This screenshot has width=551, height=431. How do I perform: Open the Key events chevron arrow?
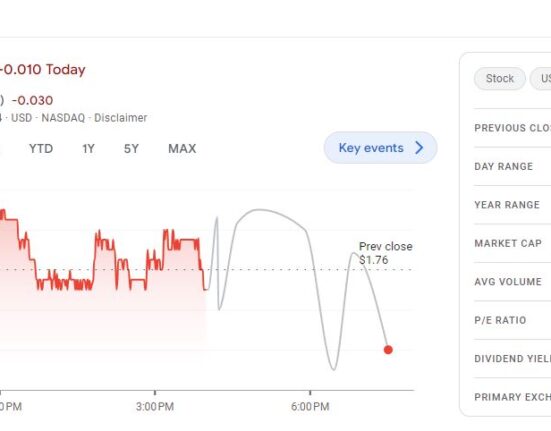click(x=419, y=148)
